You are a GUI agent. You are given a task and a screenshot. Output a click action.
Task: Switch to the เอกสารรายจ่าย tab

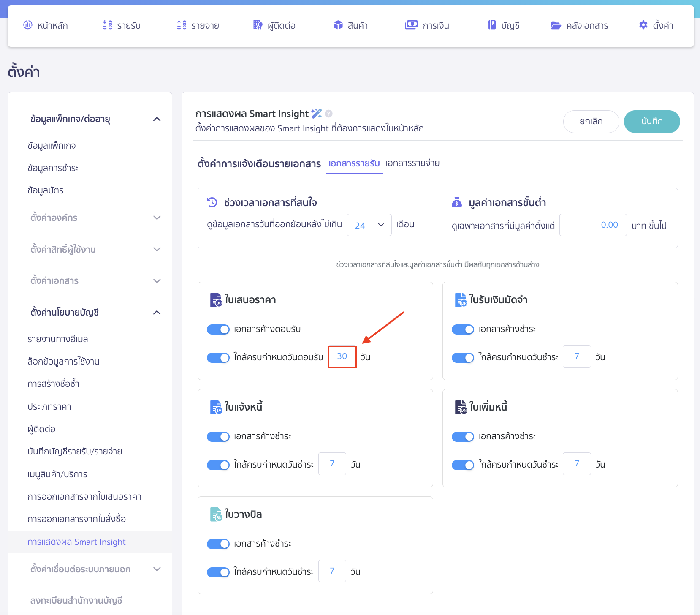(x=412, y=163)
